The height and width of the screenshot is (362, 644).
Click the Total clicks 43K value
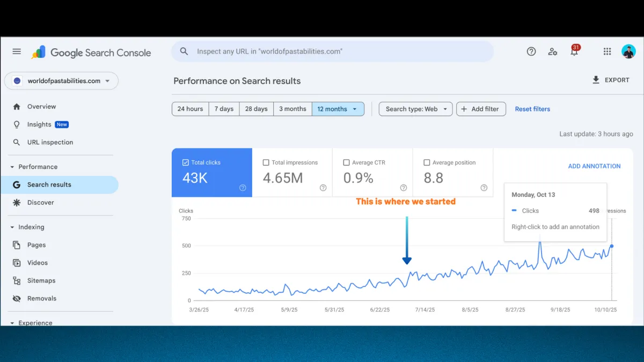click(195, 178)
